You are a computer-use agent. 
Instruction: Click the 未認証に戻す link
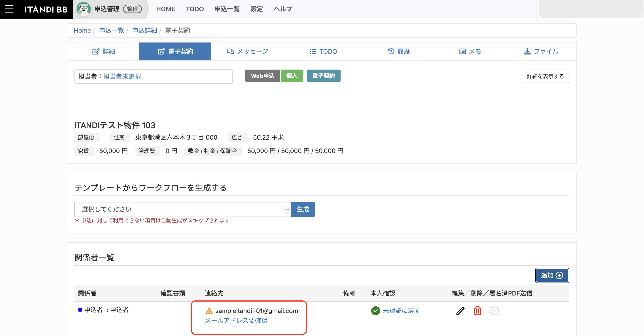point(401,311)
